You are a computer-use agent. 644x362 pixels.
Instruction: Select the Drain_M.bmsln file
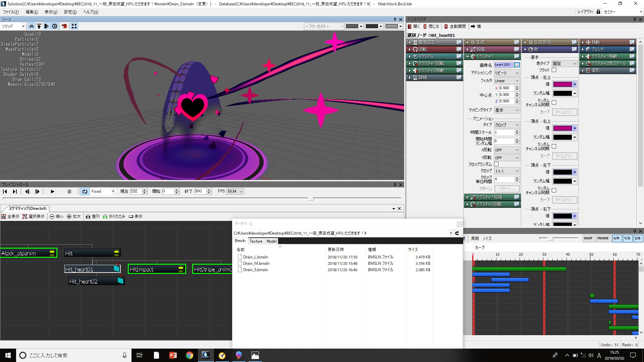tap(256, 263)
